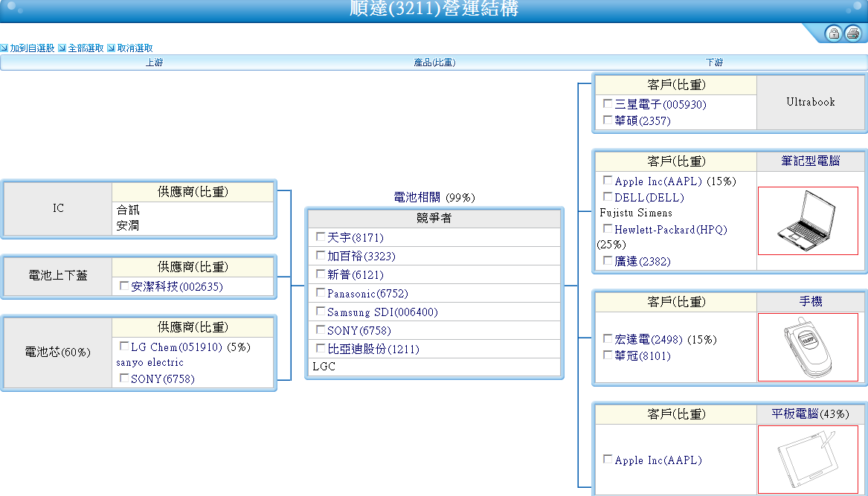Open the Panasonic(6752) link
Screen dimensions: 868x496
tap(367, 294)
